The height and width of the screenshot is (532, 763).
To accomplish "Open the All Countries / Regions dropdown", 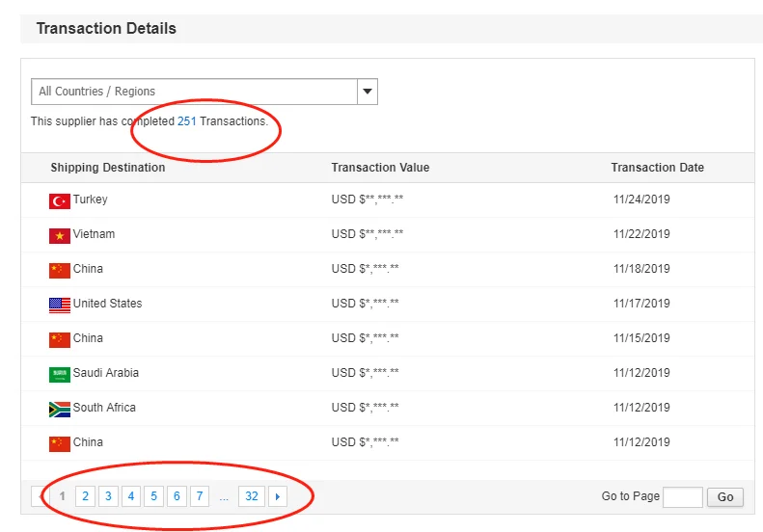I will 204,92.
